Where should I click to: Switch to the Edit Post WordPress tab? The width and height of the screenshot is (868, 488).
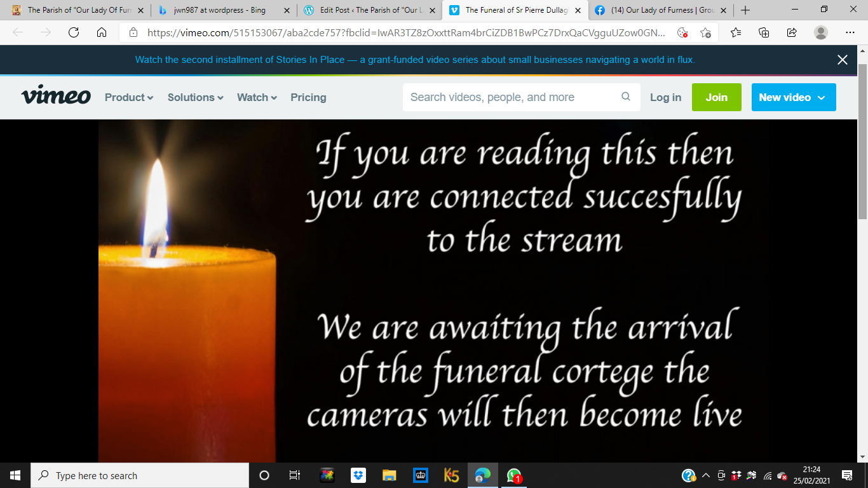point(369,10)
